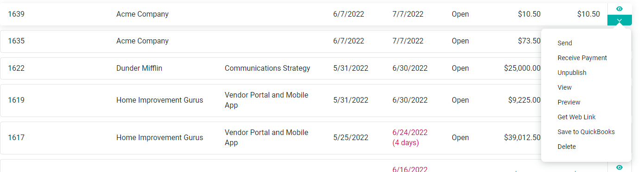Screen dimensions: 644x172
Task: Click the eye icon on invoice 1639
Action: [619, 9]
